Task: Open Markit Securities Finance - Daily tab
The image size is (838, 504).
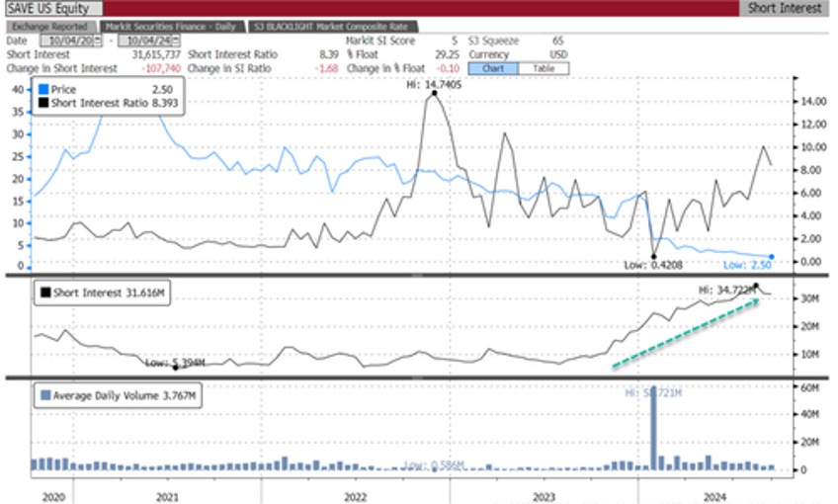Action: coord(171,27)
